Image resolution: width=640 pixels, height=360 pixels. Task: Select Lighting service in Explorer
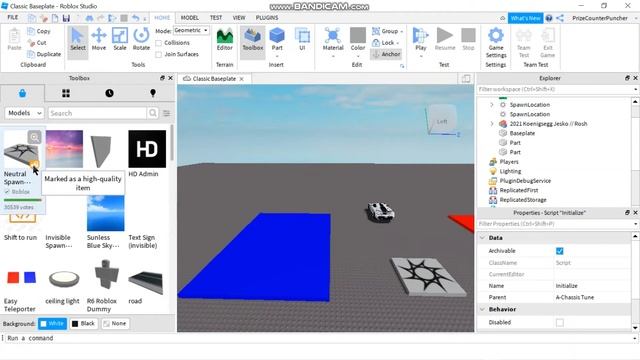click(x=510, y=171)
